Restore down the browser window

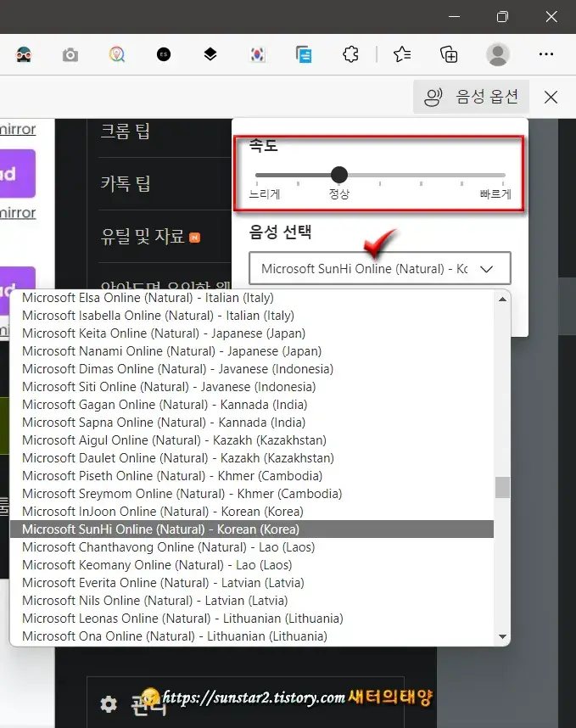[x=502, y=16]
